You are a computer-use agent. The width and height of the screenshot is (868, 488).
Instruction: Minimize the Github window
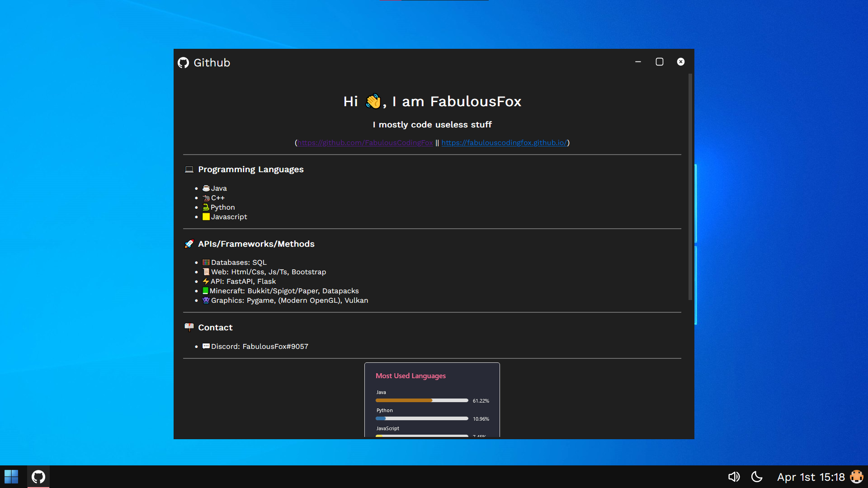coord(638,62)
